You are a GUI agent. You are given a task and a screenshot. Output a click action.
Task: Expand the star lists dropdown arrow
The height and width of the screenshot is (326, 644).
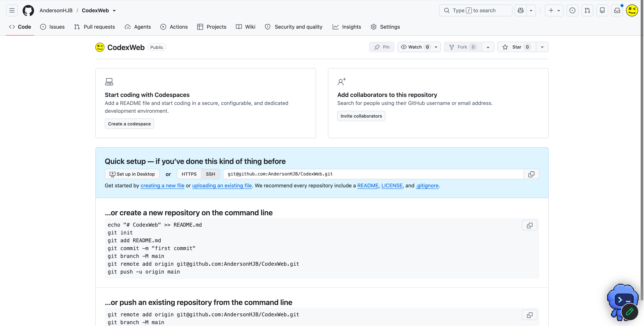point(542,47)
